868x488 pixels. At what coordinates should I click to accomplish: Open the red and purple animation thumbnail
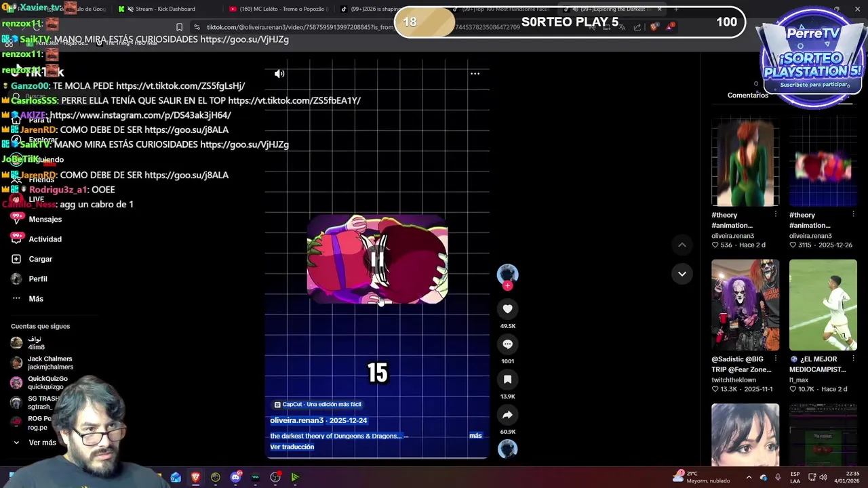tap(823, 161)
